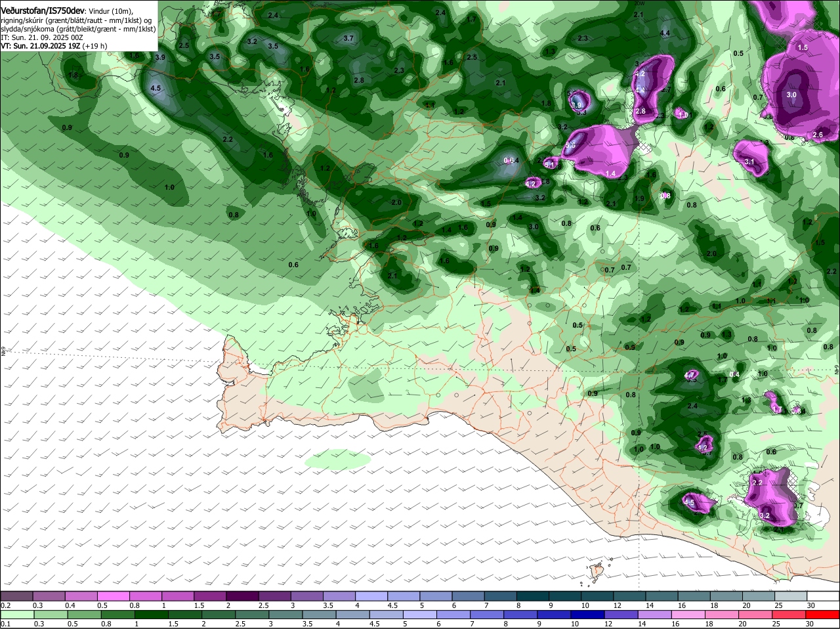Pick lower legend green swatch above 0.5
840x629 pixels.
pyautogui.click(x=85, y=614)
